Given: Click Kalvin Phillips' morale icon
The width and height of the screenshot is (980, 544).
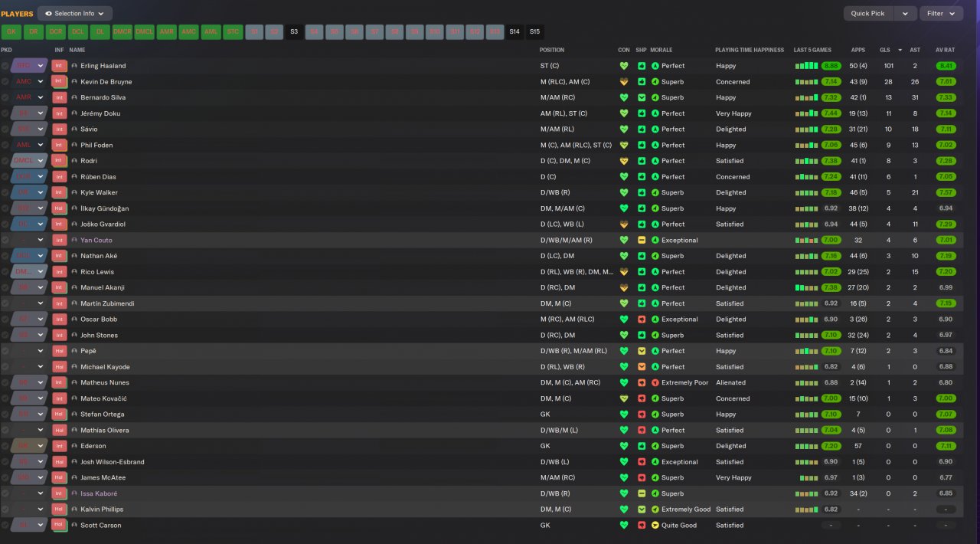Looking at the screenshot, I should 655,510.
